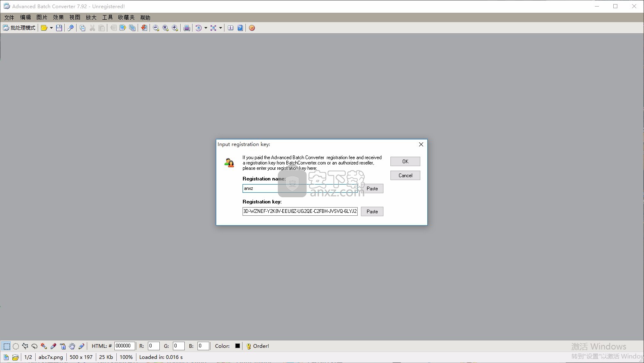Click the rotate image icon

tap(199, 28)
